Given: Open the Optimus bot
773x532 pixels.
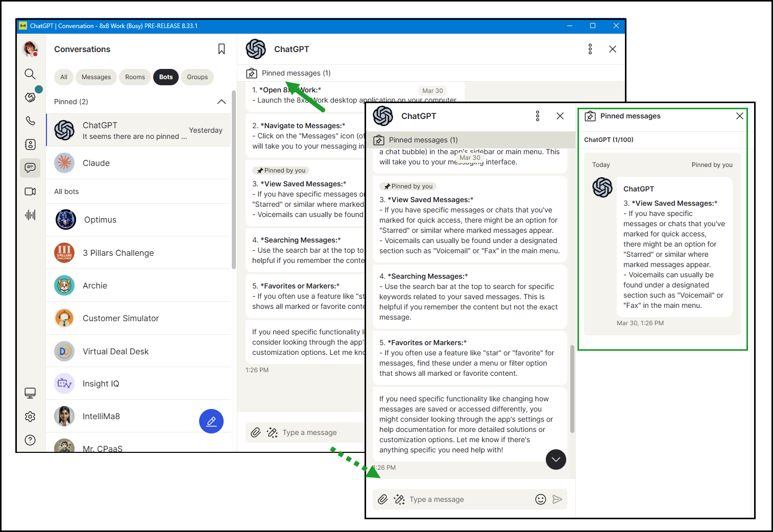Looking at the screenshot, I should tap(138, 220).
